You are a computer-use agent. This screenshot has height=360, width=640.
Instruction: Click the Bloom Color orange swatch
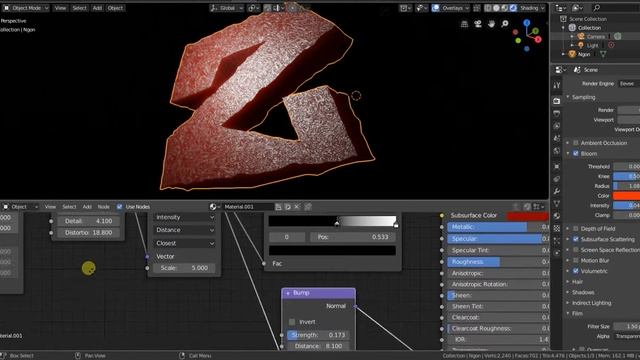(627, 196)
